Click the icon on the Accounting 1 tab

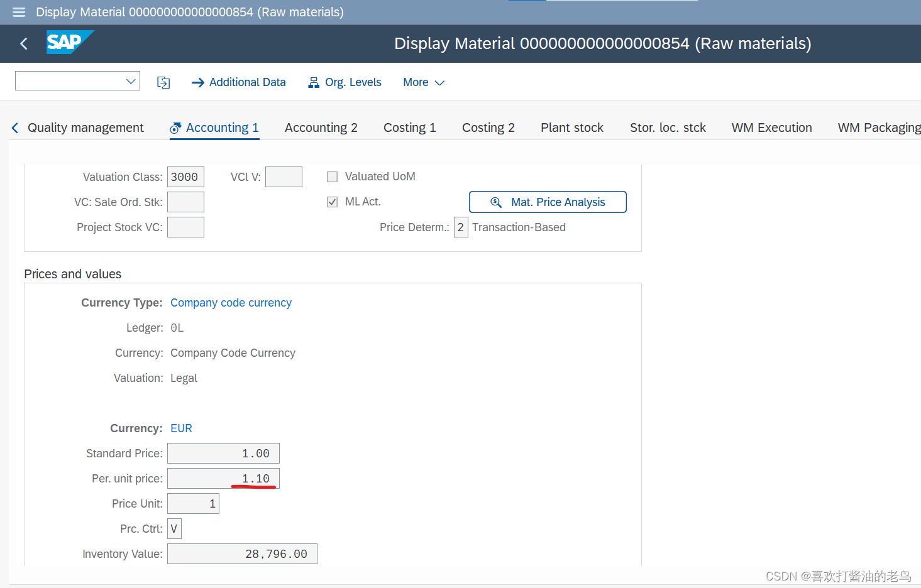pyautogui.click(x=174, y=127)
